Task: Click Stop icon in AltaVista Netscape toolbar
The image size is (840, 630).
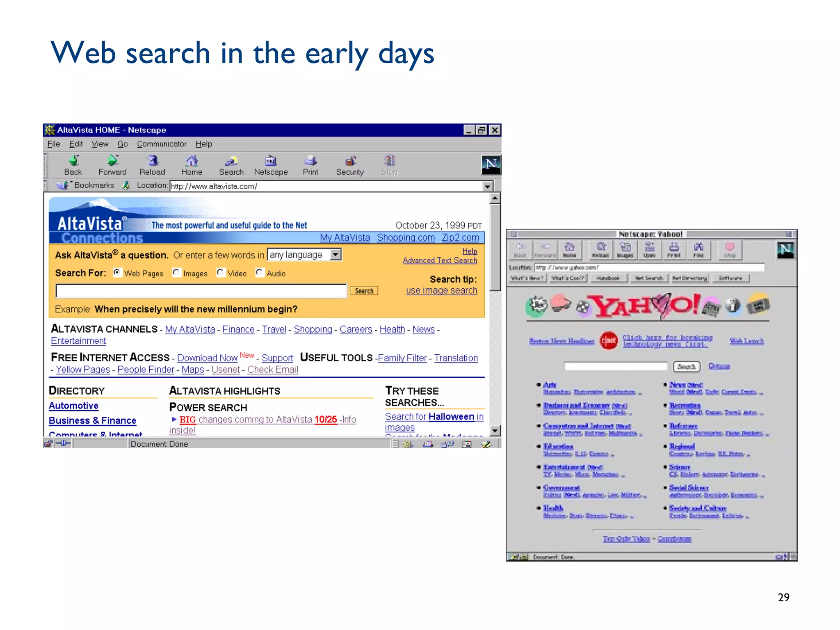Action: (390, 165)
